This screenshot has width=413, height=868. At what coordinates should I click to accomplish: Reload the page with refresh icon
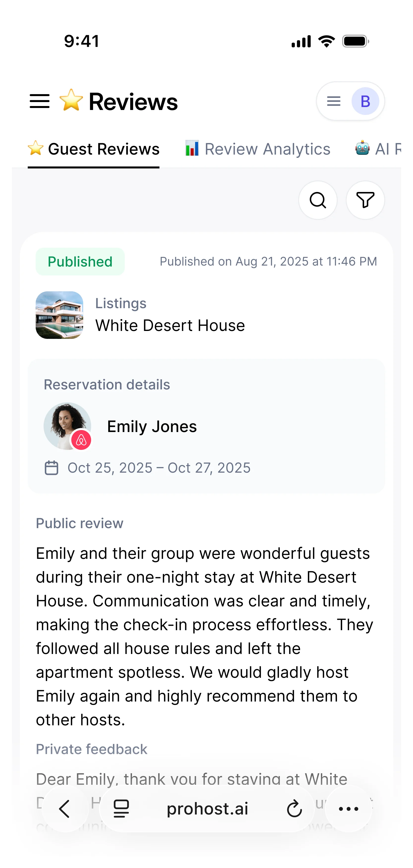click(x=294, y=809)
